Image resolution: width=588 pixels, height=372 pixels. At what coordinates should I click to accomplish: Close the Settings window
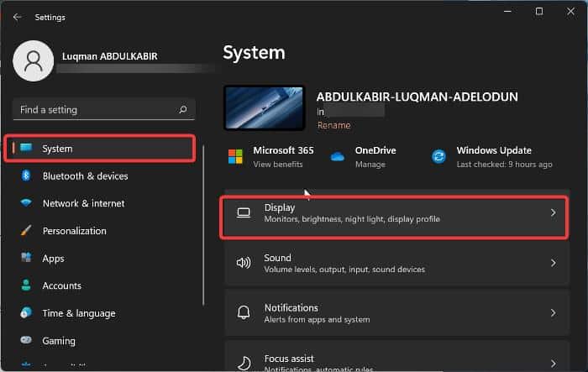coord(570,12)
